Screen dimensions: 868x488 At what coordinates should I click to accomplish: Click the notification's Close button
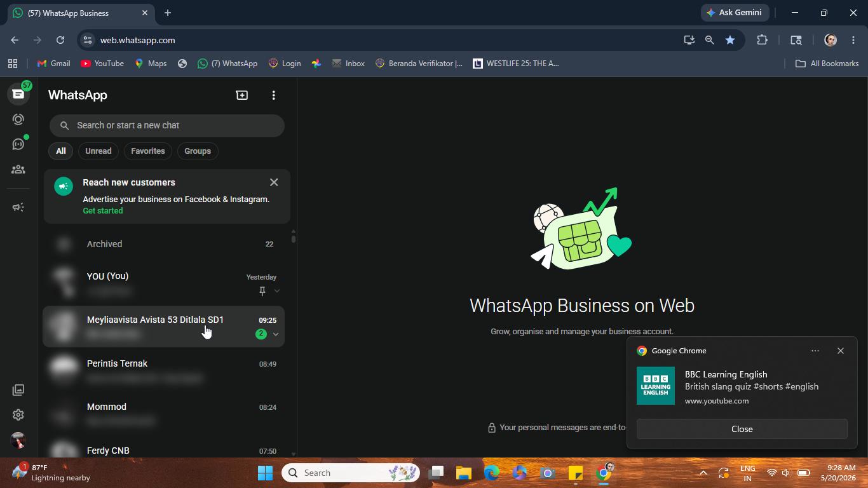pos(742,429)
